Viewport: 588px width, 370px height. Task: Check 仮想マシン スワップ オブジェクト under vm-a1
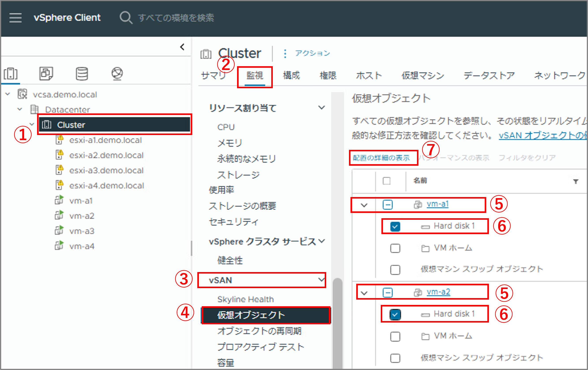tap(395, 270)
